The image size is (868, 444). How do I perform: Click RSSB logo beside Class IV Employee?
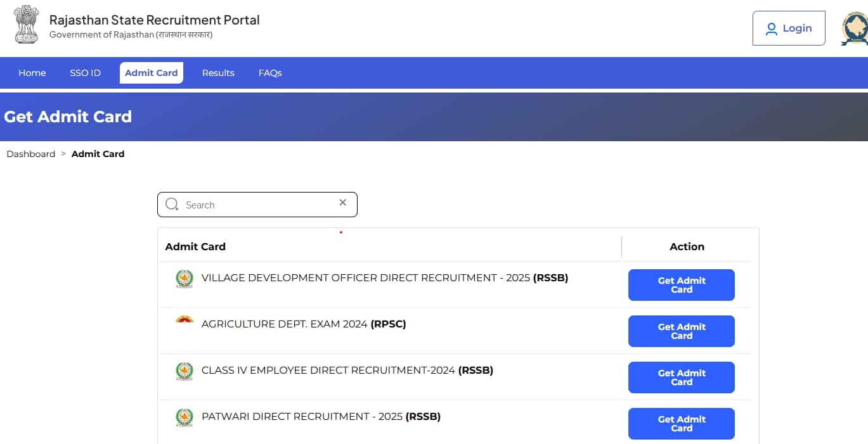[x=185, y=371]
